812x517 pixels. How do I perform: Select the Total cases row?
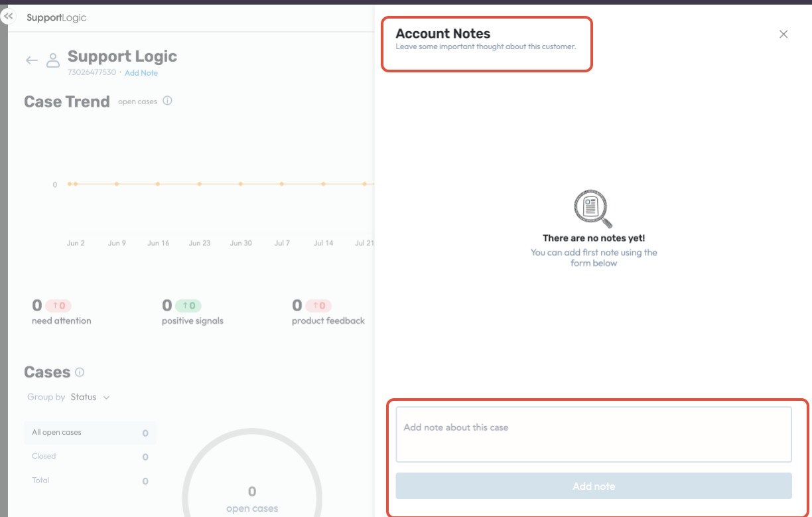(x=90, y=480)
